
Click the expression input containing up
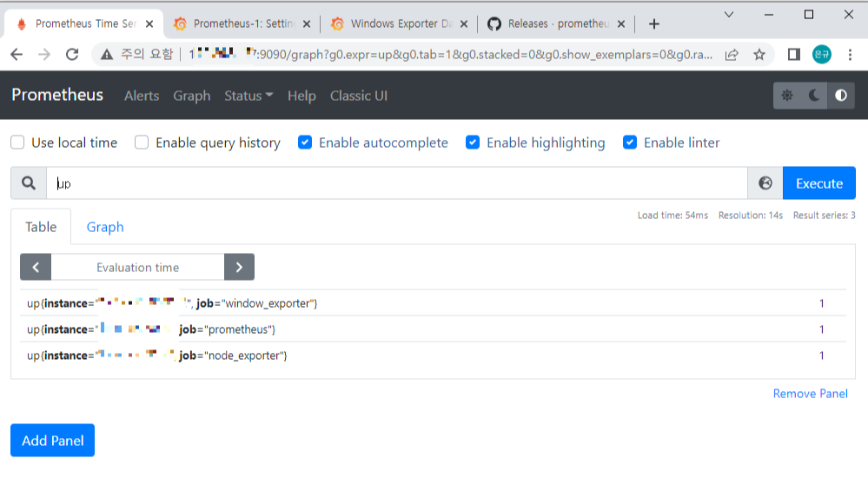[397, 183]
